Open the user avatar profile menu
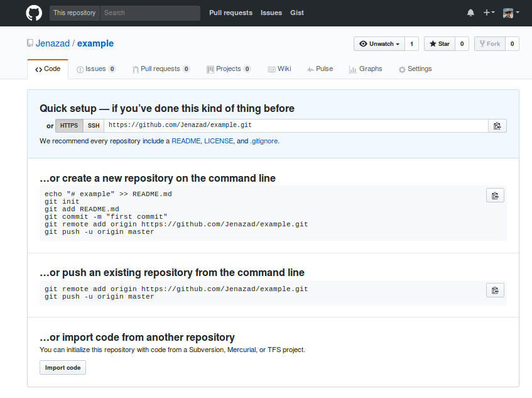 point(511,13)
